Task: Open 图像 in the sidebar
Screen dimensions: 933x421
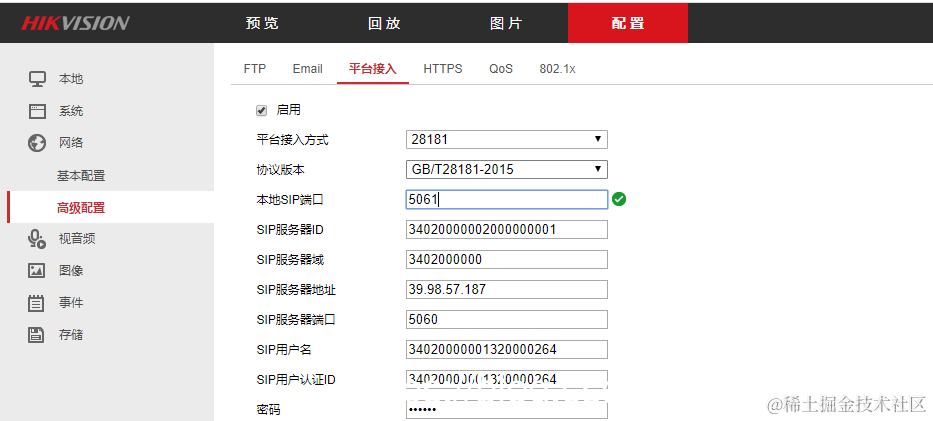Action: tap(71, 271)
